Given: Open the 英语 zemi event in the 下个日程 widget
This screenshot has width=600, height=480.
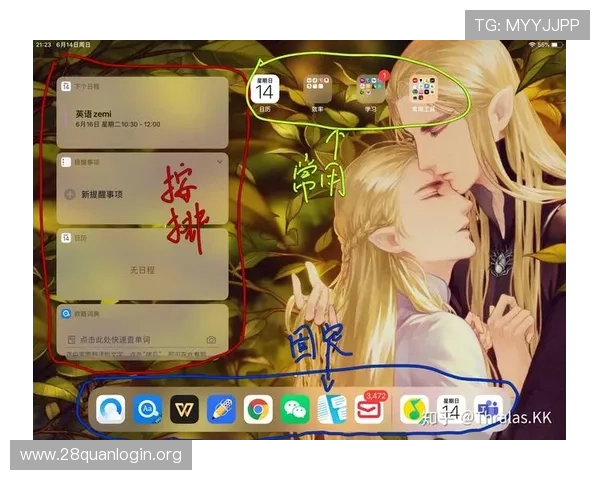Looking at the screenshot, I should pos(118,119).
